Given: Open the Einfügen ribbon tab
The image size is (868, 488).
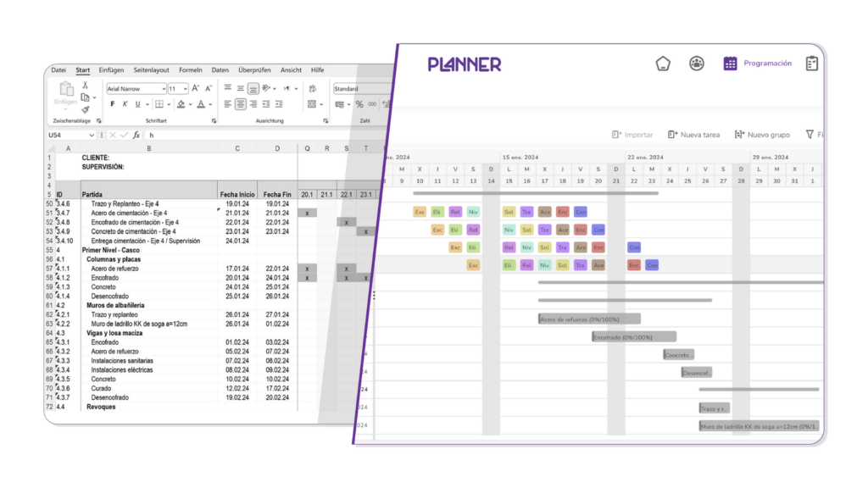Looking at the screenshot, I should click(x=111, y=70).
